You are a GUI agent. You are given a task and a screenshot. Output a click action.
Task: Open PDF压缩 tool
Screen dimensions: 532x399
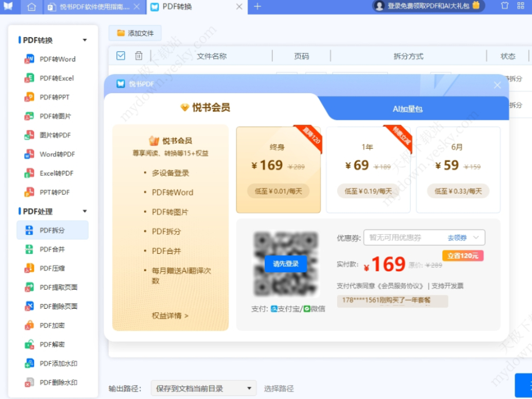[x=46, y=268]
